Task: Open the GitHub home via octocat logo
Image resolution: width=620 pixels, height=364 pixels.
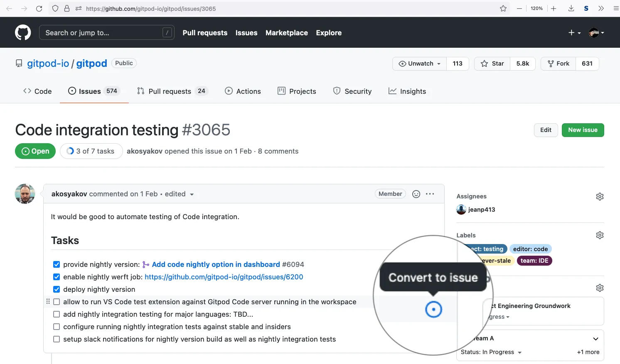Action: click(x=23, y=32)
